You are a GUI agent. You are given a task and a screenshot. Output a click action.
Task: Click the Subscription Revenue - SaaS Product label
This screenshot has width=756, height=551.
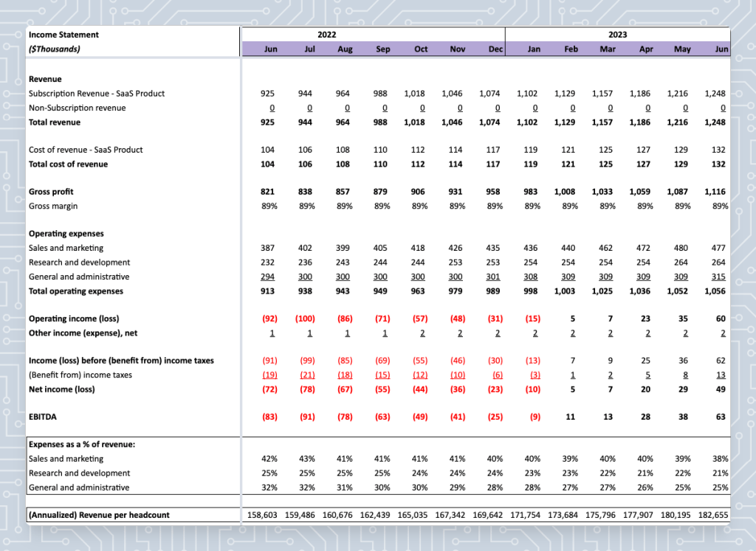pos(97,94)
